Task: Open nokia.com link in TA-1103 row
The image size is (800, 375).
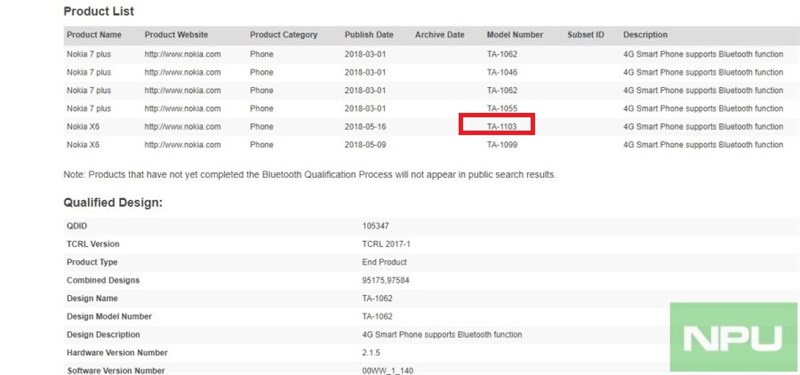Action: pos(183,127)
